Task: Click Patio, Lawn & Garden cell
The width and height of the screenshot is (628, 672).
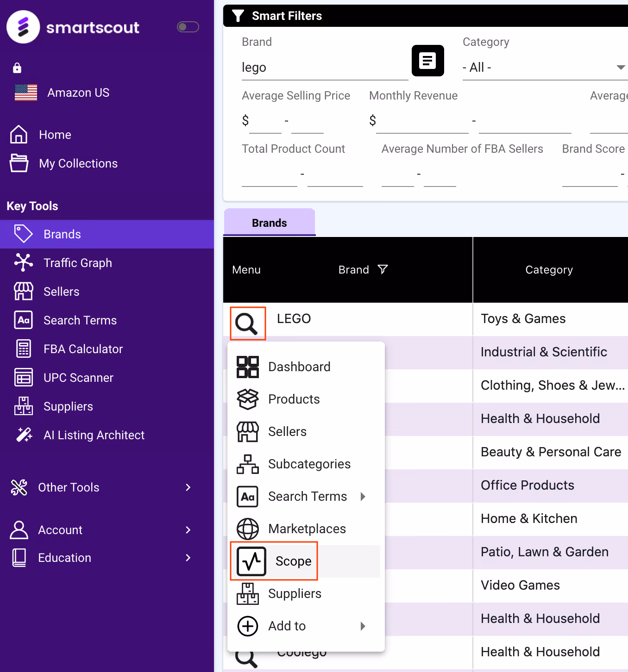Action: click(550, 552)
